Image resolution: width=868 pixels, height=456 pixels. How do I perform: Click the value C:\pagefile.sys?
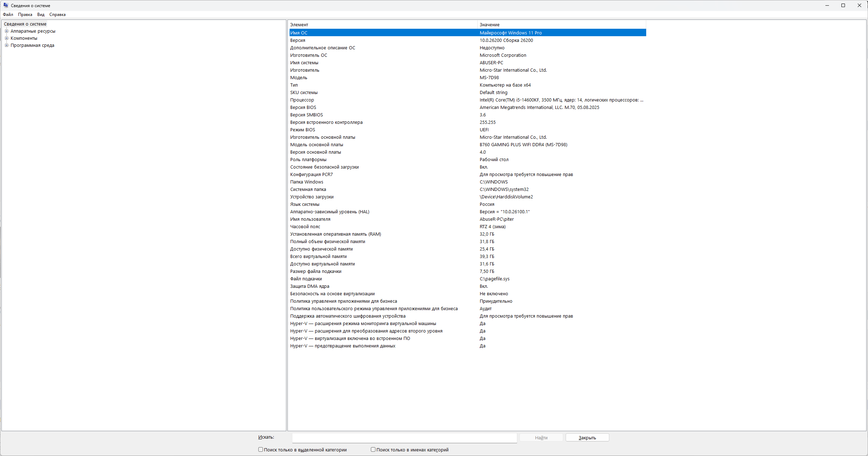[x=494, y=279]
